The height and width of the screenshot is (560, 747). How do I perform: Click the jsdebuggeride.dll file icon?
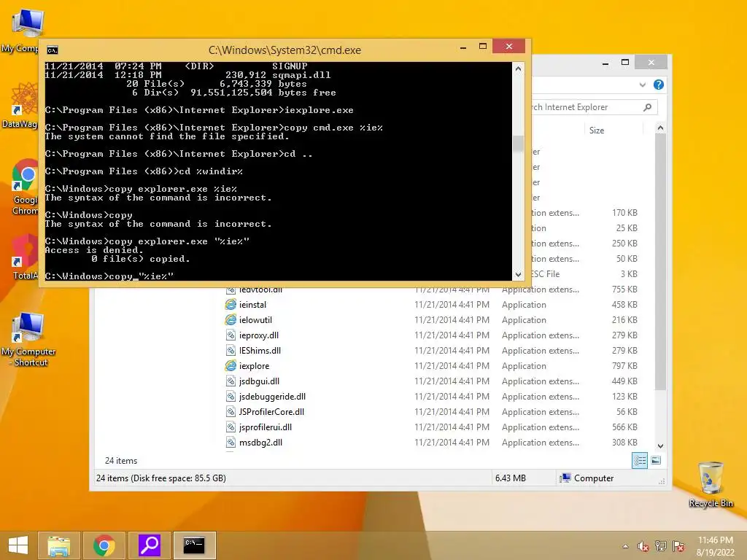tap(231, 396)
